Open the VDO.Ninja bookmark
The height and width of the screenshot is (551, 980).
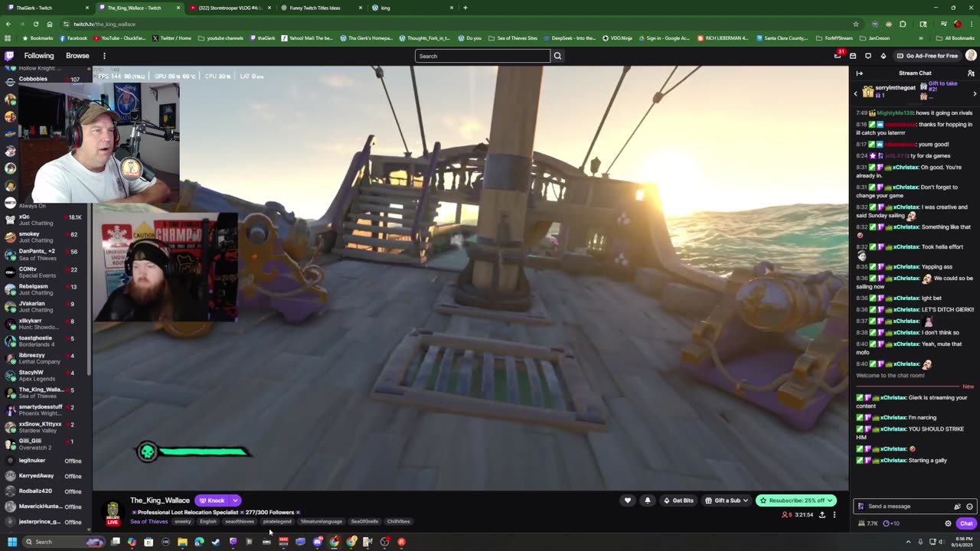pos(617,38)
